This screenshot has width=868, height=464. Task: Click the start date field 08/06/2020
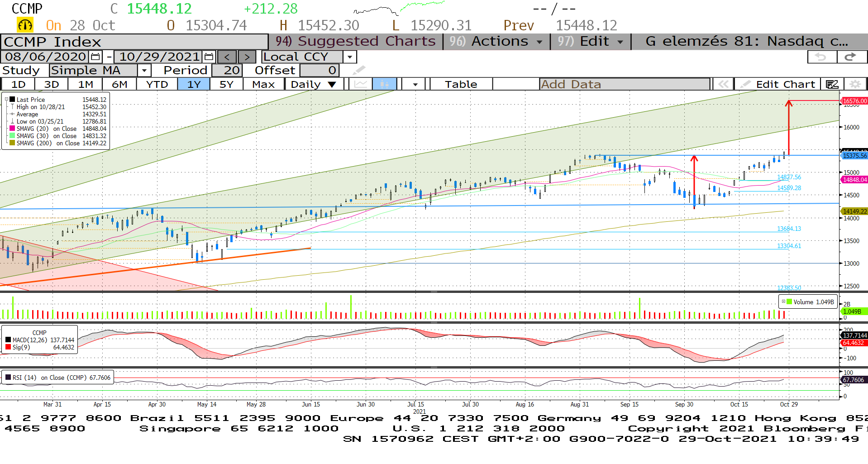click(x=45, y=57)
